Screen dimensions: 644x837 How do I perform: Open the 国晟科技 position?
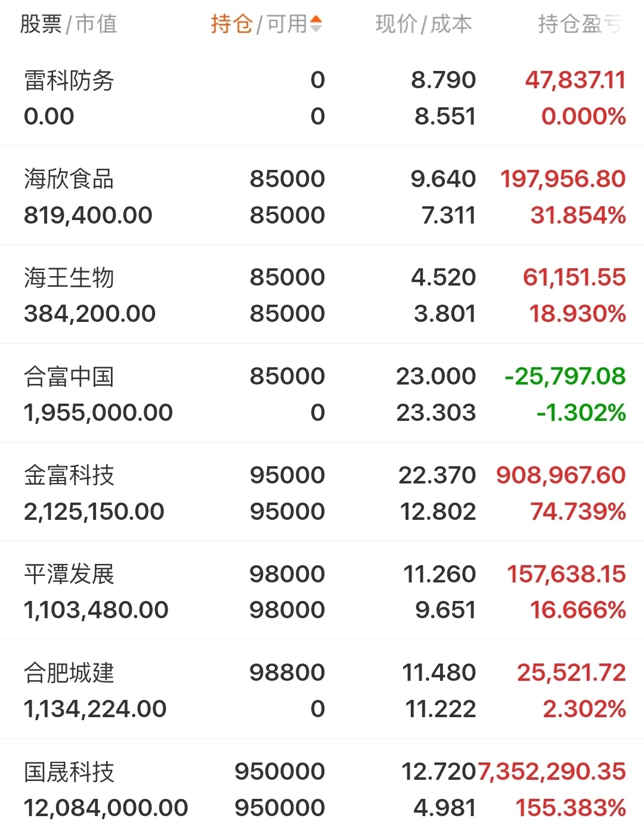(69, 772)
